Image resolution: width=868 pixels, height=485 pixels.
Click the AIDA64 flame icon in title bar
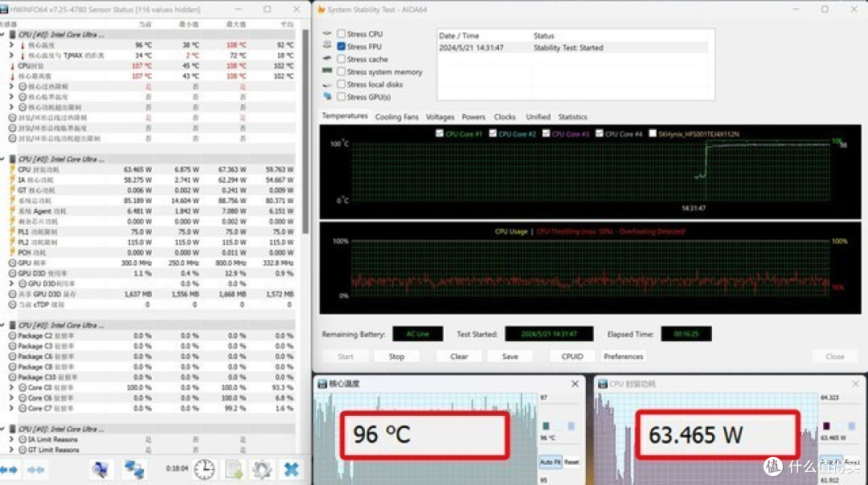coord(321,10)
